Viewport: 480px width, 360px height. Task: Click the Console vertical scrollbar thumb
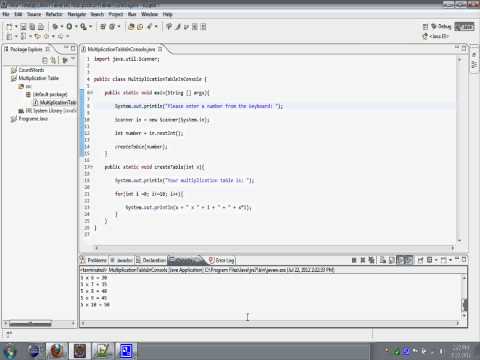tap(464, 305)
